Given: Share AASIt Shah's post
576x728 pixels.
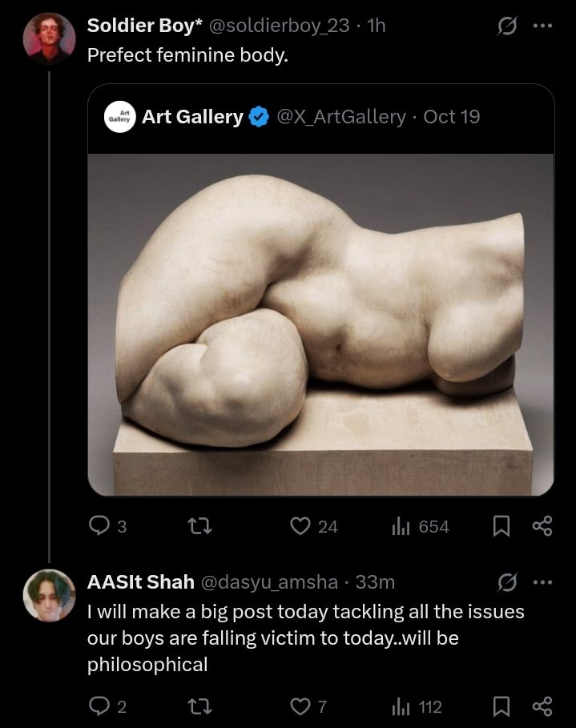Looking at the screenshot, I should coord(542,706).
